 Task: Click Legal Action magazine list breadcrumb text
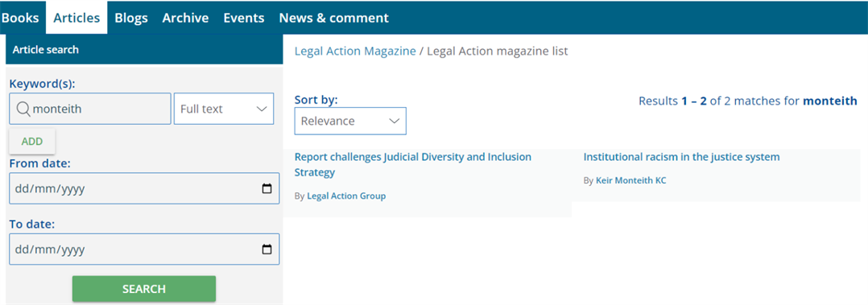(497, 52)
